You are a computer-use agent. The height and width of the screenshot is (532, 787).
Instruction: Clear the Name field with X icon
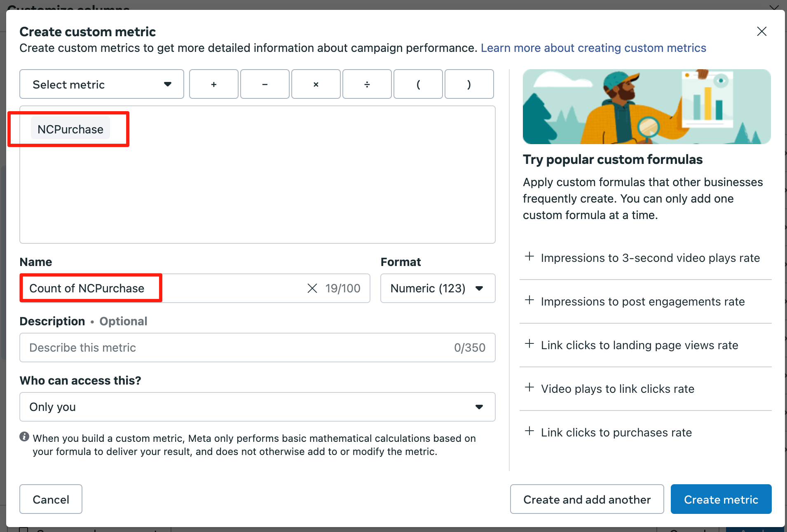coord(312,288)
